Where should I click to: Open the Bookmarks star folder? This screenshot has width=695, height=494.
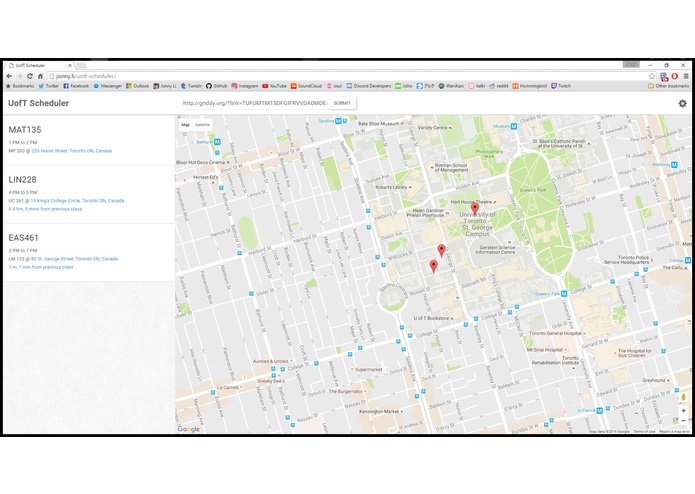click(20, 86)
